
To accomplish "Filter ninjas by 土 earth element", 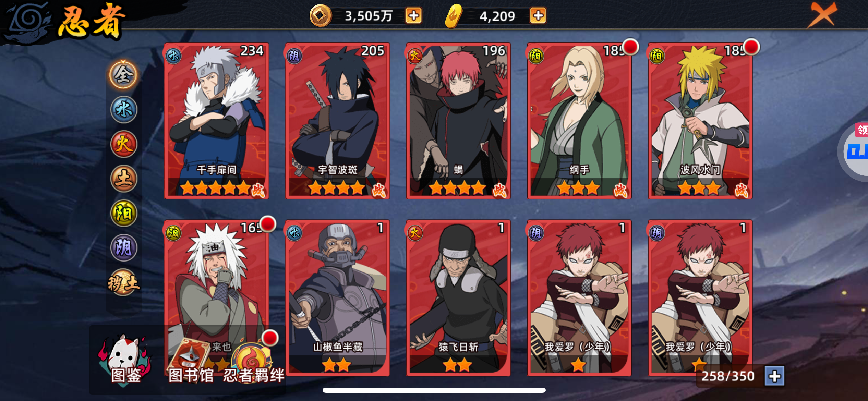I will click(x=124, y=179).
